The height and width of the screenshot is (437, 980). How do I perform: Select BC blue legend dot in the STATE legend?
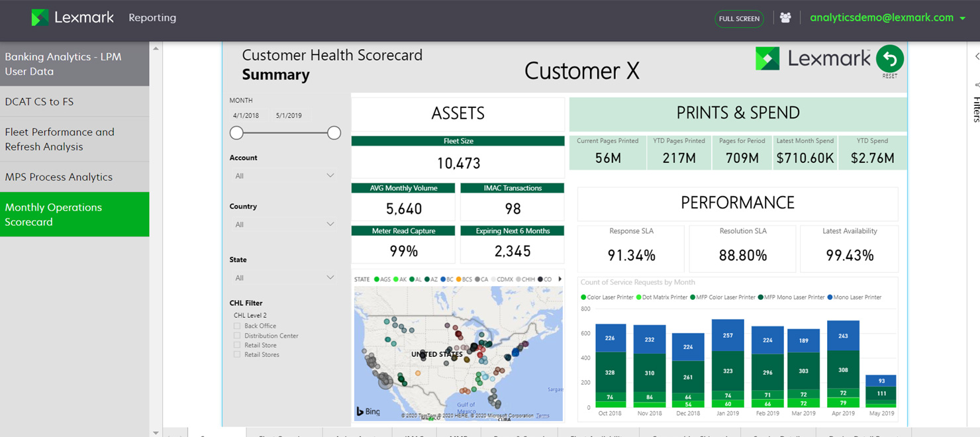pos(443,279)
